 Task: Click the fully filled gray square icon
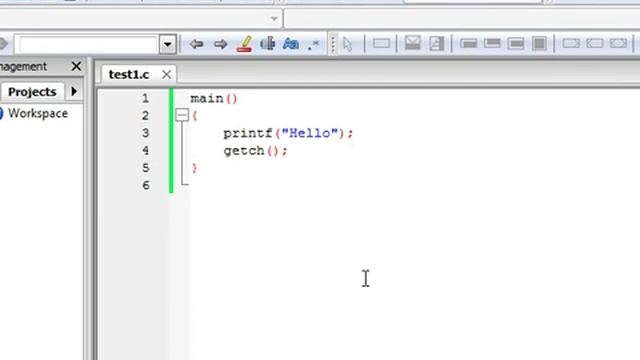click(x=539, y=43)
